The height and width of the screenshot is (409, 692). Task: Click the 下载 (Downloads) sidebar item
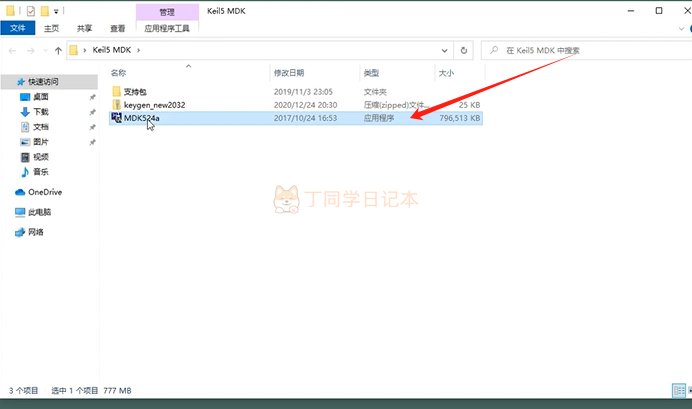pyautogui.click(x=41, y=112)
